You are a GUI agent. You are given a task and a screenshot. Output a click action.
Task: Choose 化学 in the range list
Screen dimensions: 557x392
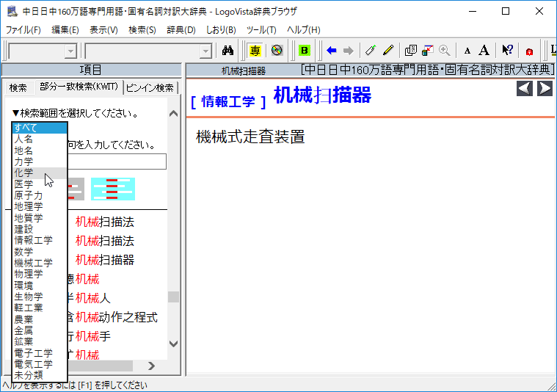coord(40,173)
